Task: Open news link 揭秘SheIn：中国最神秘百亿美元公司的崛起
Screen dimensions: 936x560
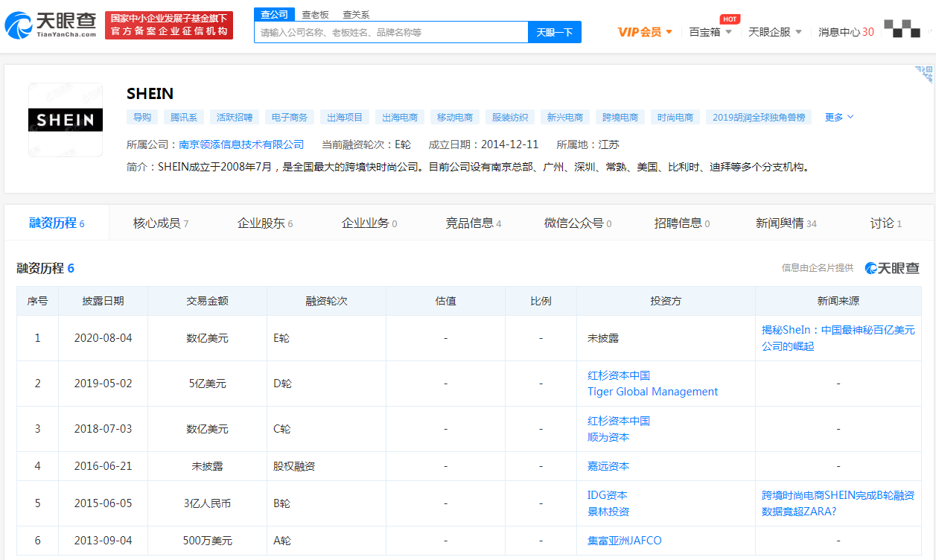Action: tap(838, 338)
